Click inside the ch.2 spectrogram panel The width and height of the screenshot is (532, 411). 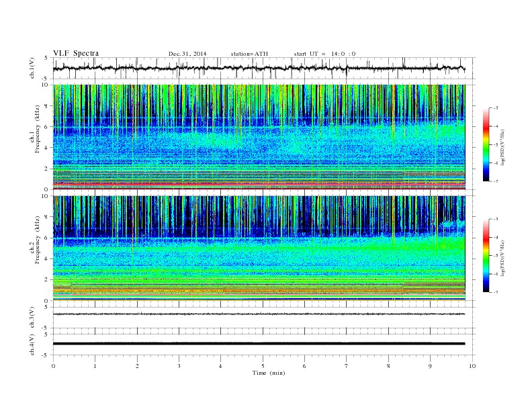259,248
